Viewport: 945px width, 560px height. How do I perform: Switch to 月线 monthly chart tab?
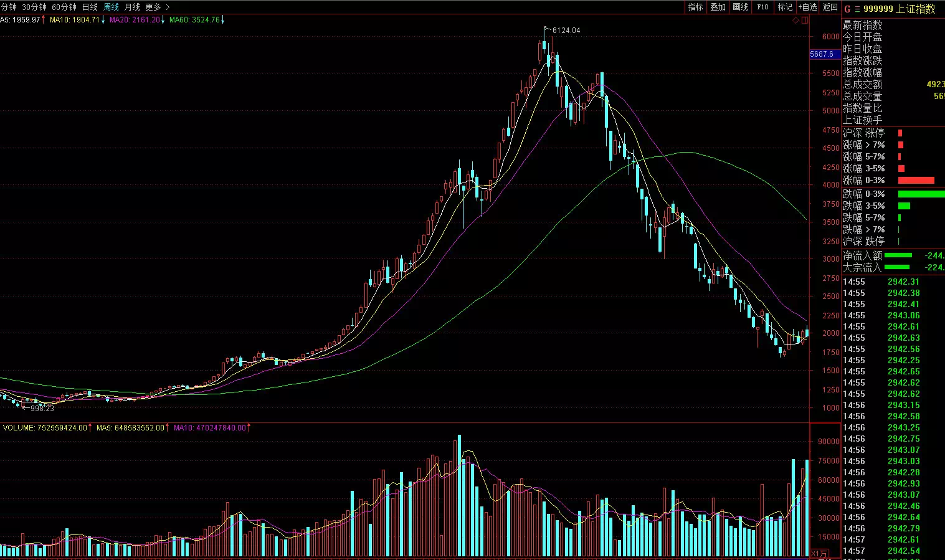(132, 7)
